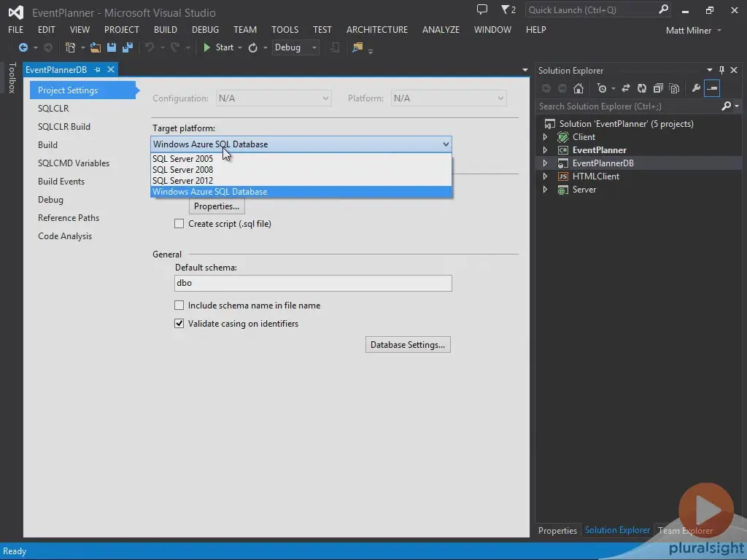Image resolution: width=747 pixels, height=560 pixels.
Task: Expand the Client project node
Action: coord(546,137)
